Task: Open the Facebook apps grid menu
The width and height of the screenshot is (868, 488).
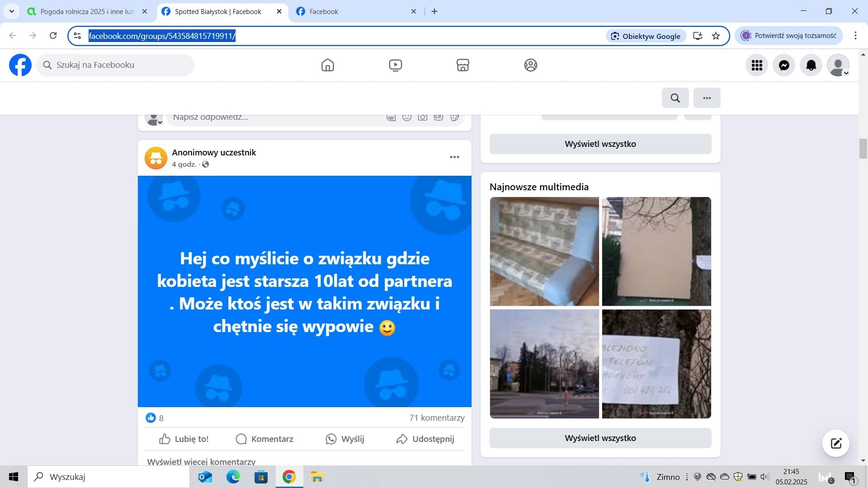Action: [757, 65]
